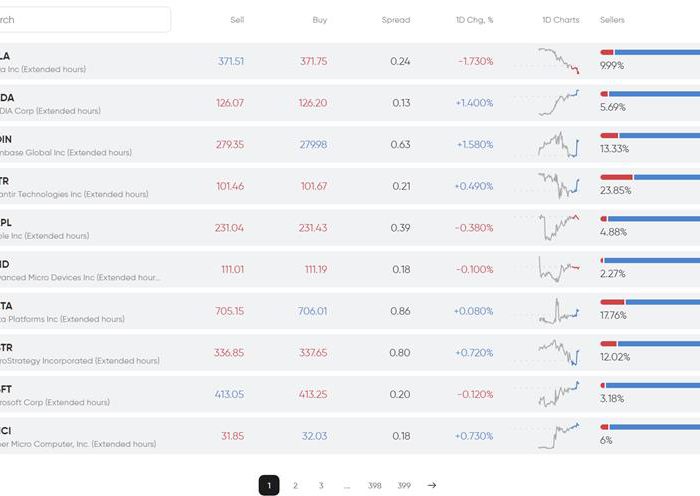Sort by the Spread column header

[x=396, y=20]
